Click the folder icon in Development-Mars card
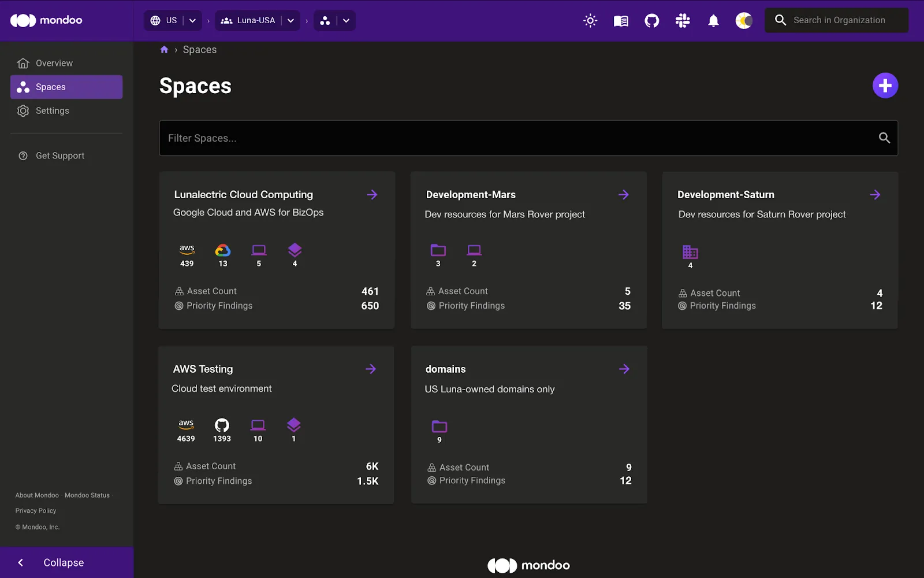The height and width of the screenshot is (578, 924). (438, 250)
